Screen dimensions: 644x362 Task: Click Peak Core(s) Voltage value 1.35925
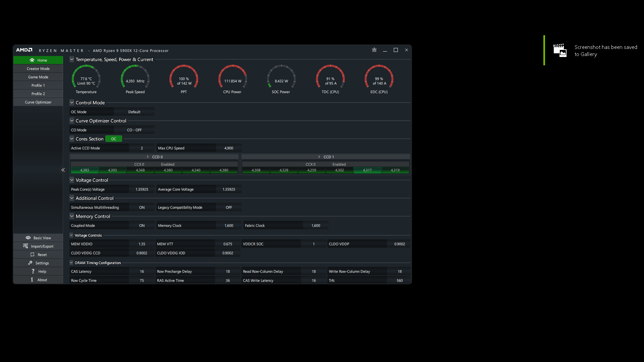(142, 189)
